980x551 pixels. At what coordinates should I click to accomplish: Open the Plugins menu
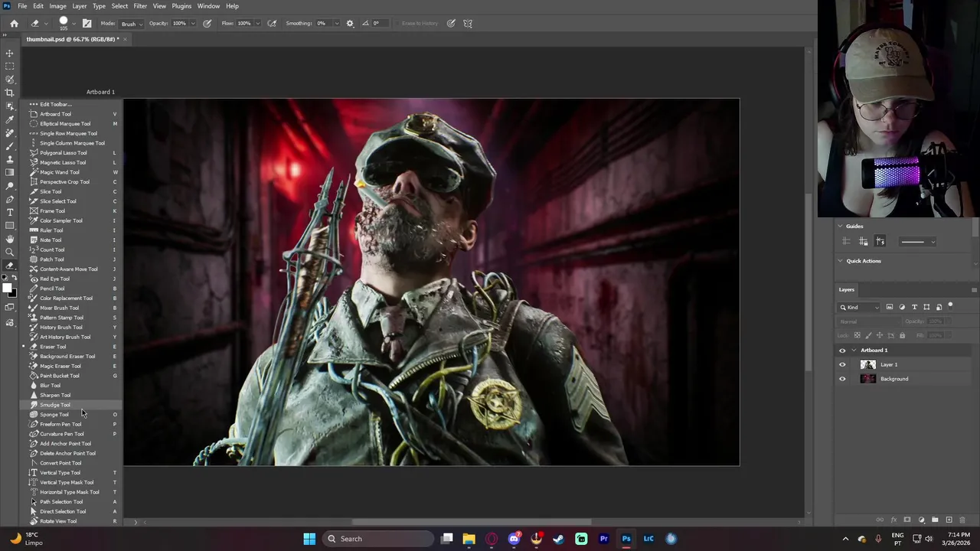[x=181, y=6]
